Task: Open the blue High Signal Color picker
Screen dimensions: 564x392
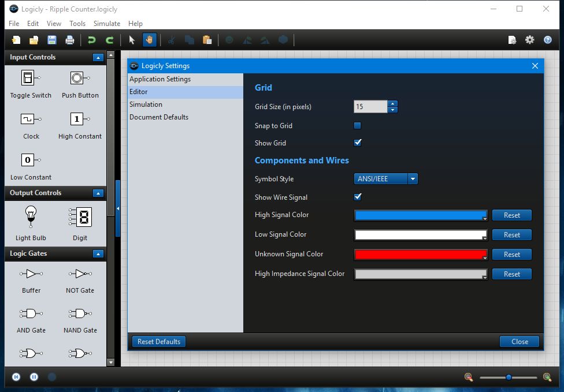Action: click(421, 215)
